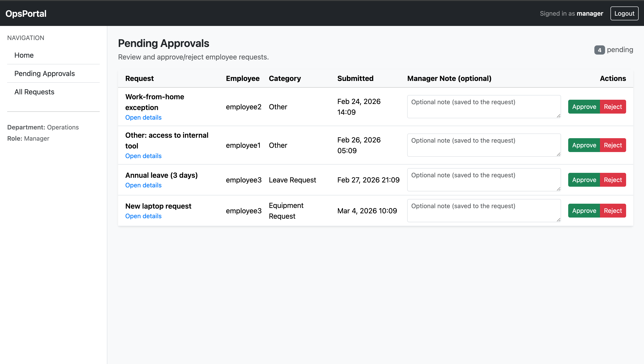Click Other category in internal tool row
644x364 pixels.
278,145
